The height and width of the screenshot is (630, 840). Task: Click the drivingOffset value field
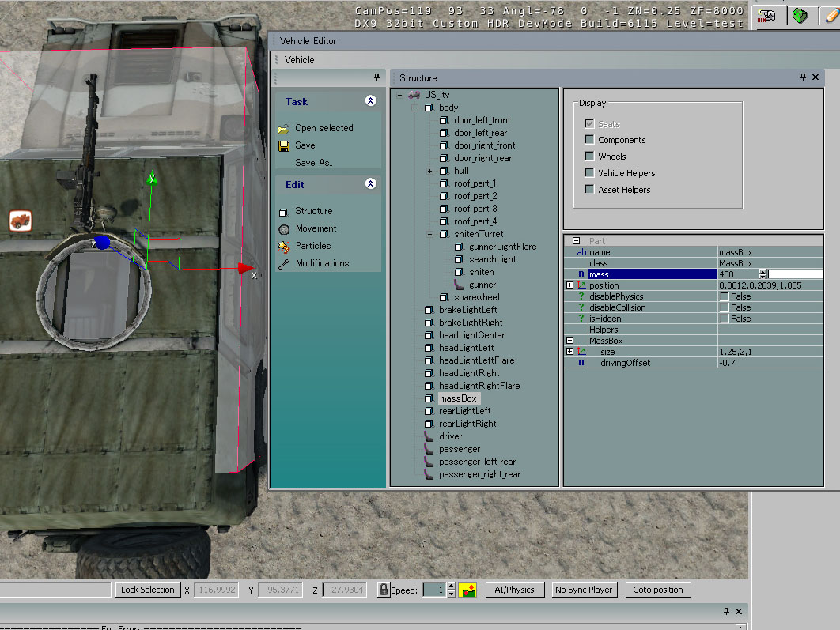coord(770,363)
